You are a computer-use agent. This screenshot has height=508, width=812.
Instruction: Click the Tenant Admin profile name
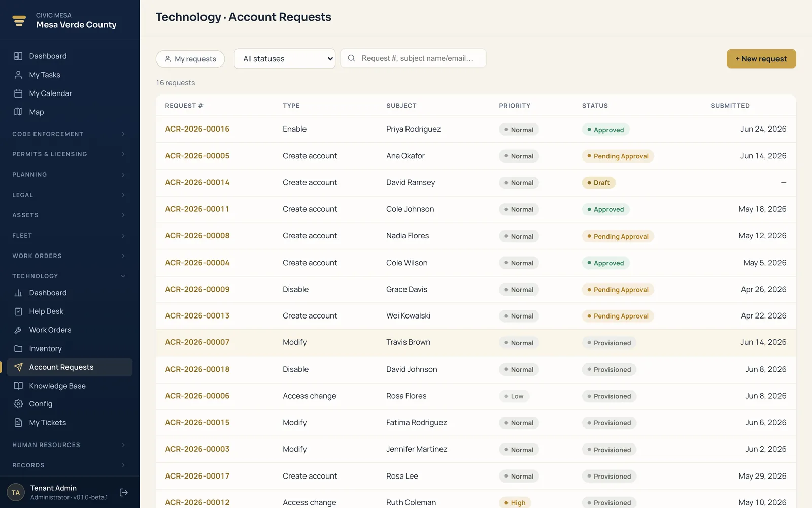coord(53,488)
